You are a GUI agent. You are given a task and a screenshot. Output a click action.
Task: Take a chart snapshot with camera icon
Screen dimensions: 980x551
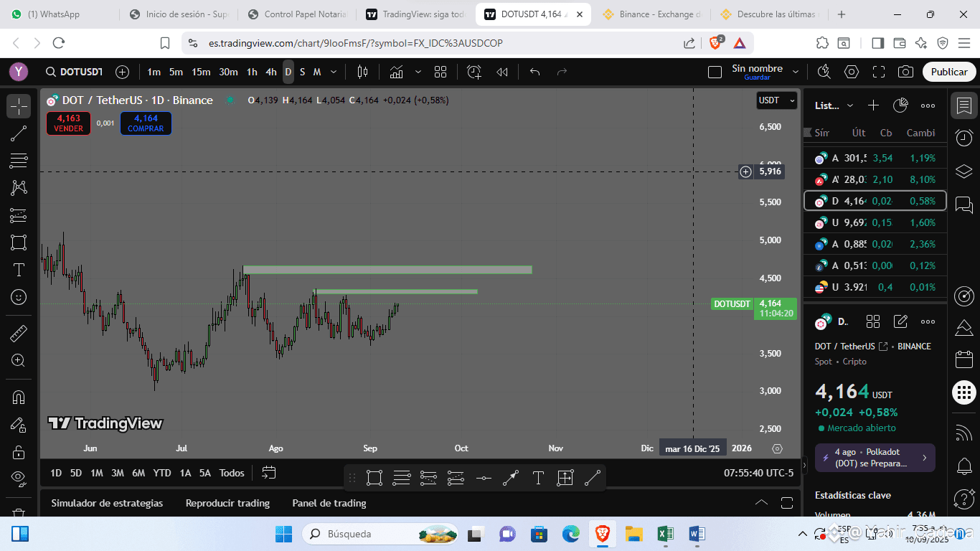click(x=906, y=72)
